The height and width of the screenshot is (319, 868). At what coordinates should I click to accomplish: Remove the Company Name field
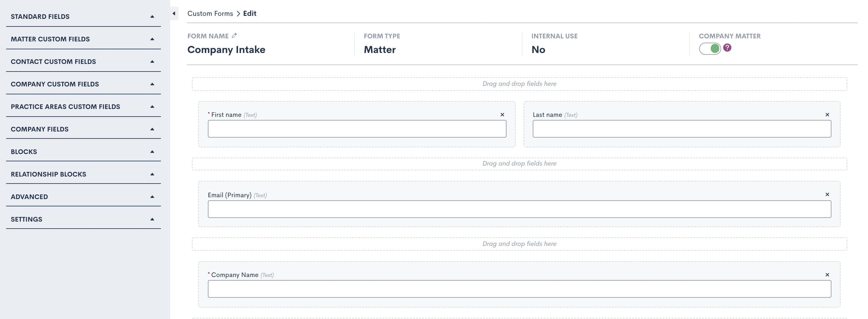pos(827,275)
